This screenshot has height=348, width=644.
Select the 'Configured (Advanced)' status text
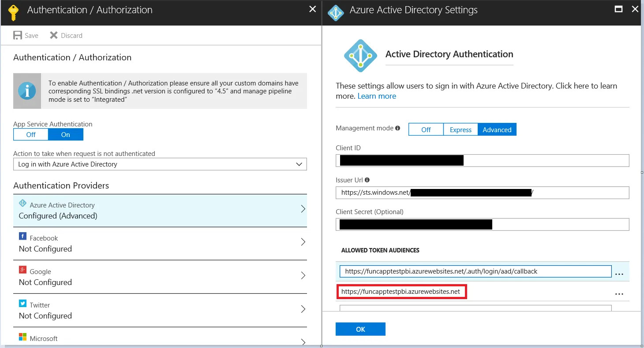[x=58, y=216]
